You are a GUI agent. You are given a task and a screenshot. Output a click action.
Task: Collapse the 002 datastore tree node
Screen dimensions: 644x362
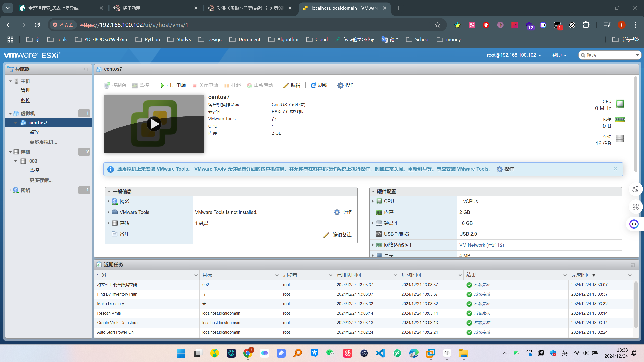[x=16, y=161]
